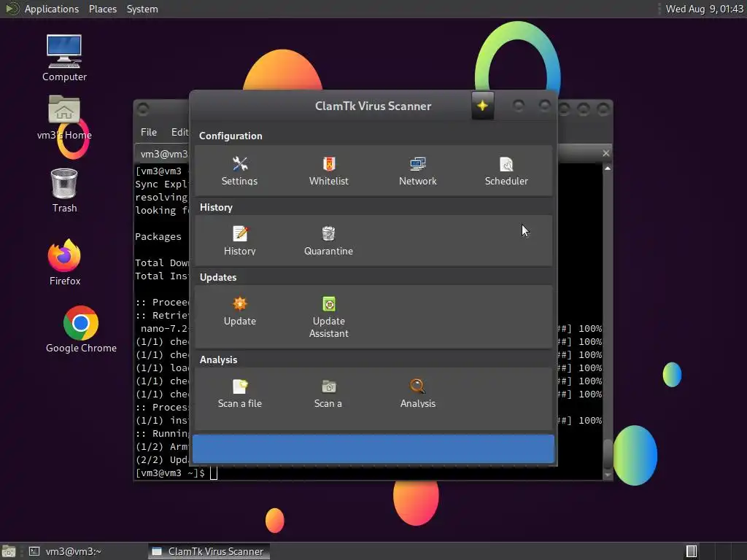Image resolution: width=747 pixels, height=560 pixels.
Task: Open vm3's Home folder icon
Action: (64, 117)
